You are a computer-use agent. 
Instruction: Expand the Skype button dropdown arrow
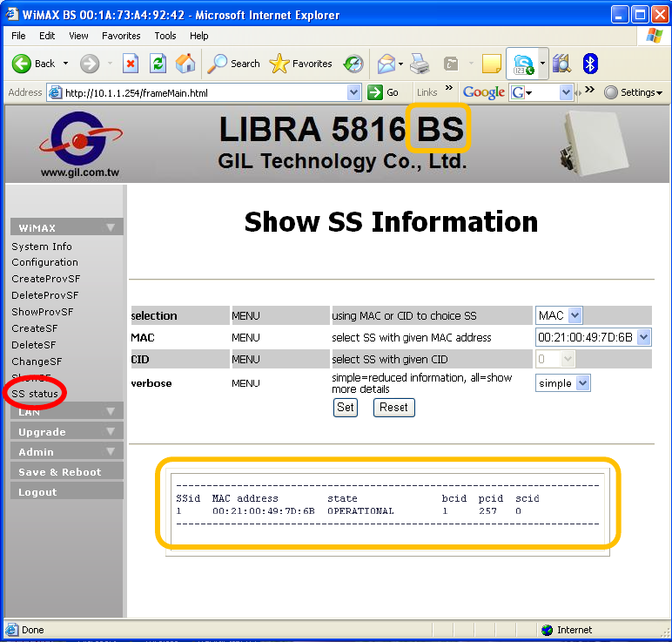click(x=542, y=64)
